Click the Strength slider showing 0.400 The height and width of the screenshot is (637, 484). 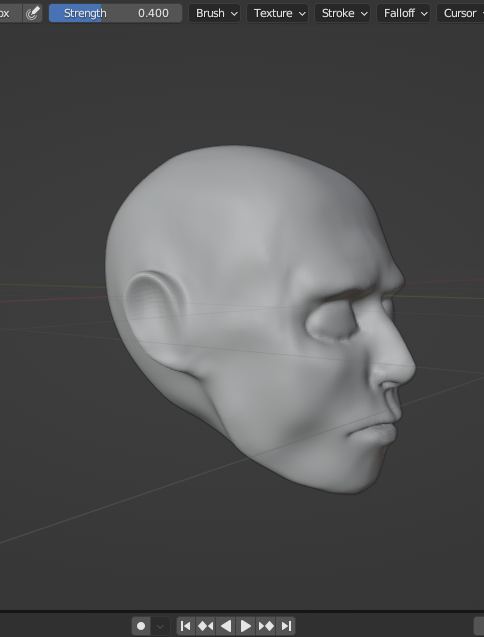[x=115, y=13]
